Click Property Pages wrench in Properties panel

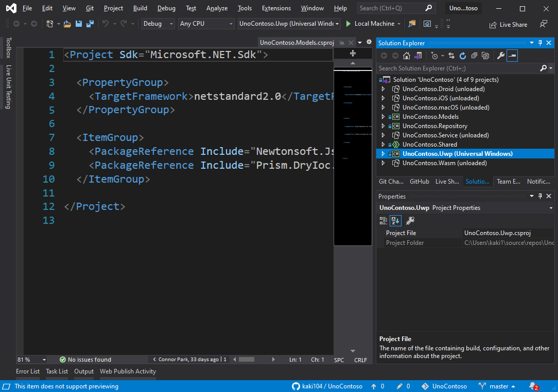tap(410, 221)
